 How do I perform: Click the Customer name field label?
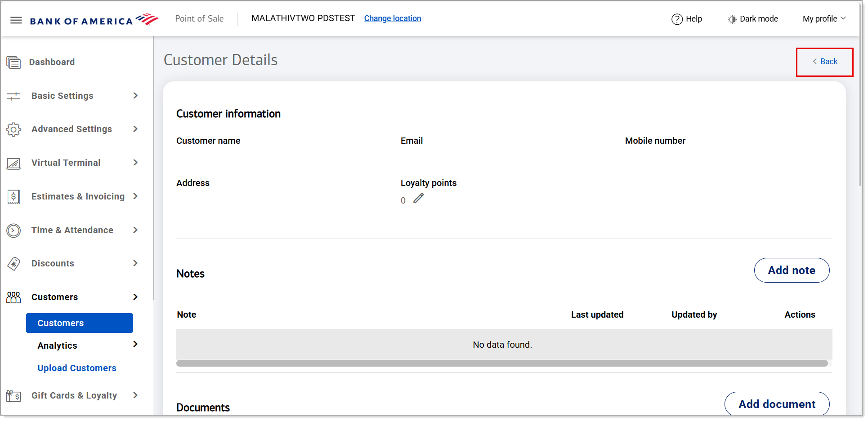208,141
